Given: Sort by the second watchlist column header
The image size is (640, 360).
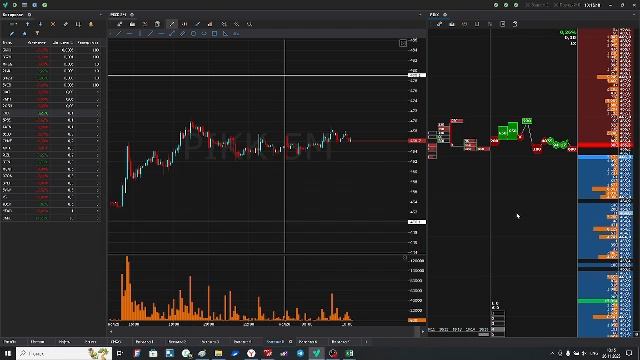Looking at the screenshot, I should tap(37, 42).
